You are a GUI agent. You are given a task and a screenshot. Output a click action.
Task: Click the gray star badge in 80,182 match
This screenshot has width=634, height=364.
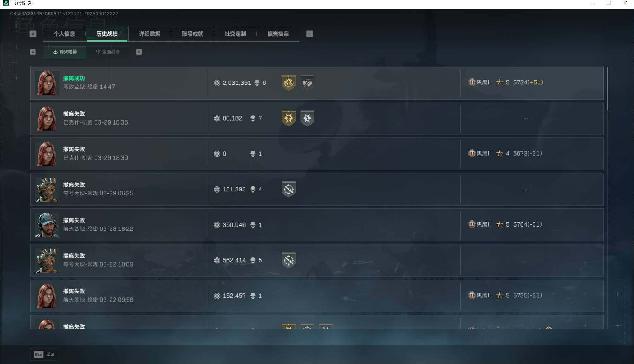click(307, 118)
